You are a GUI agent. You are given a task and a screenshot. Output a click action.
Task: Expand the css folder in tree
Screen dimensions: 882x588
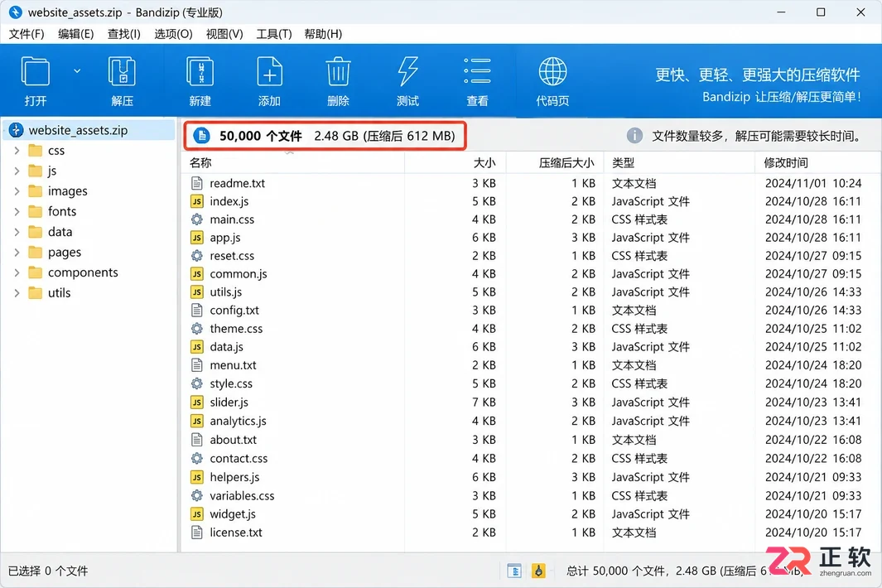pyautogui.click(x=17, y=150)
